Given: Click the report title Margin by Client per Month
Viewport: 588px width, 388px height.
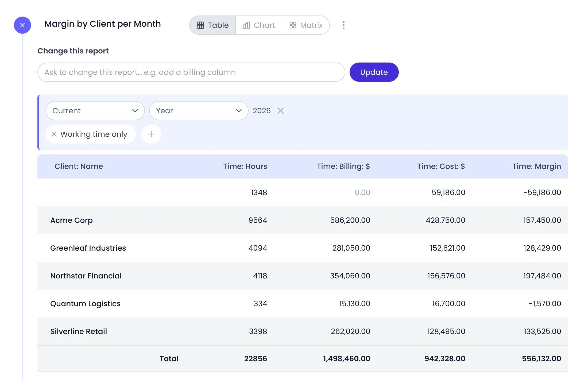Looking at the screenshot, I should 103,24.
